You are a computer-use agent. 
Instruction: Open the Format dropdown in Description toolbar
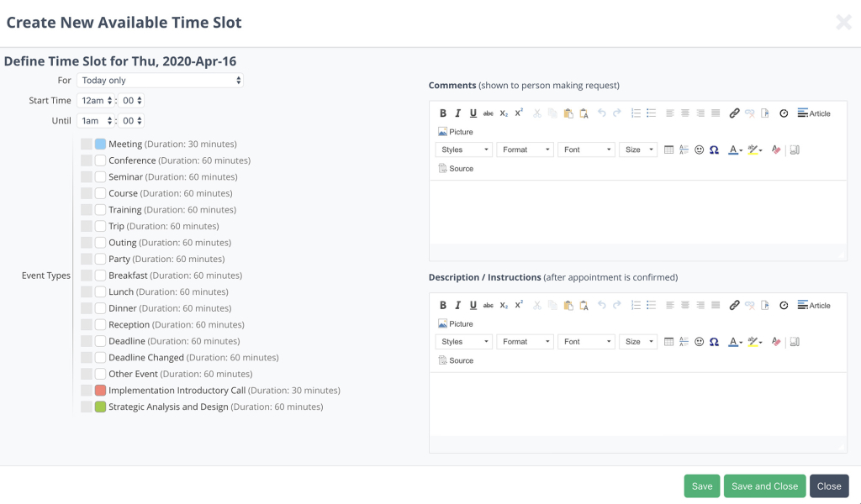(525, 341)
